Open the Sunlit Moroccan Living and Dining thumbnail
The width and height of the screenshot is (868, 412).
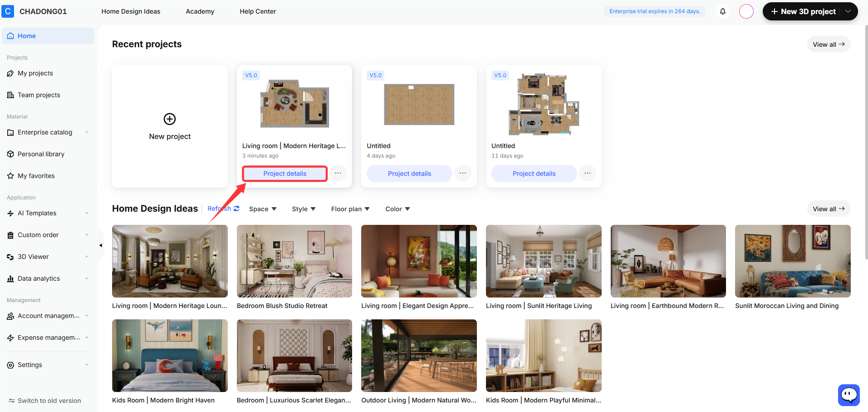(793, 261)
